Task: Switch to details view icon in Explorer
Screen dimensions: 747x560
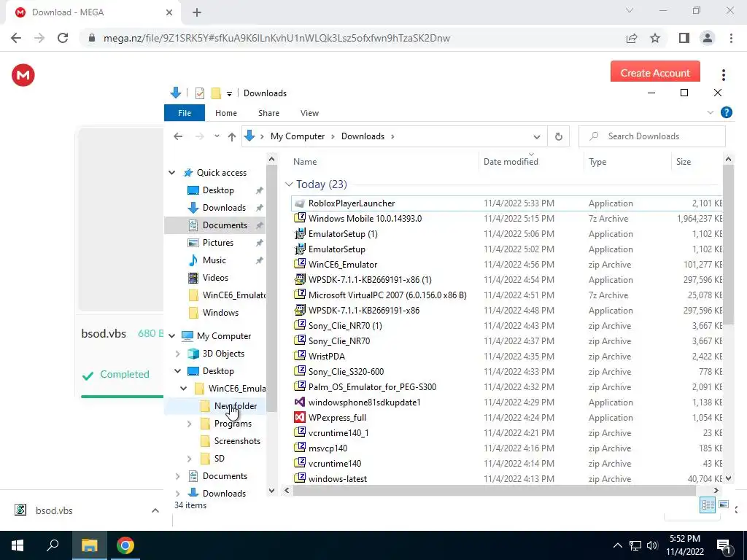Action: click(708, 505)
